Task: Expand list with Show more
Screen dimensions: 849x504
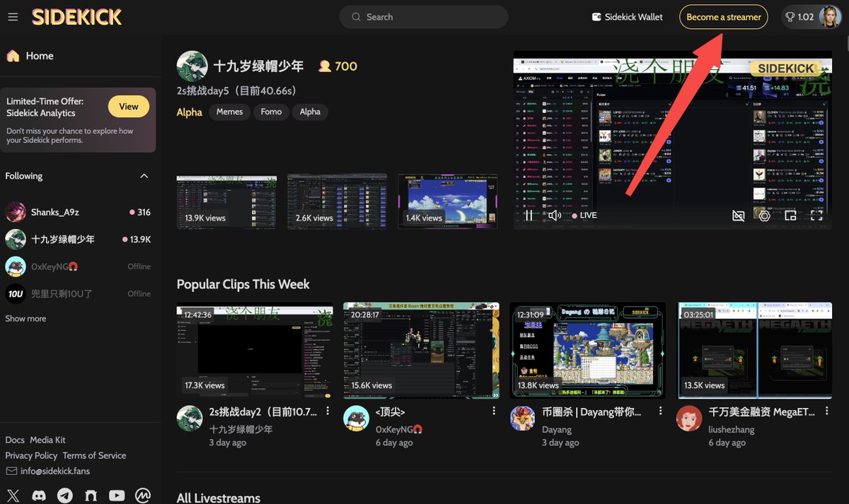Action: [25, 319]
